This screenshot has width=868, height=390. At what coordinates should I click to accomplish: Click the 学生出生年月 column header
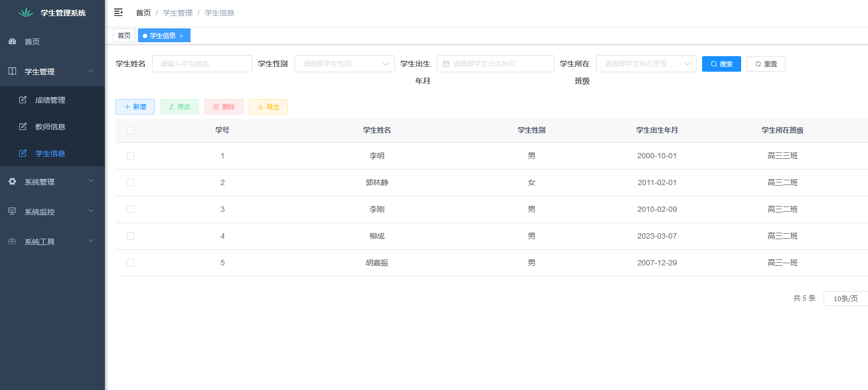[657, 130]
